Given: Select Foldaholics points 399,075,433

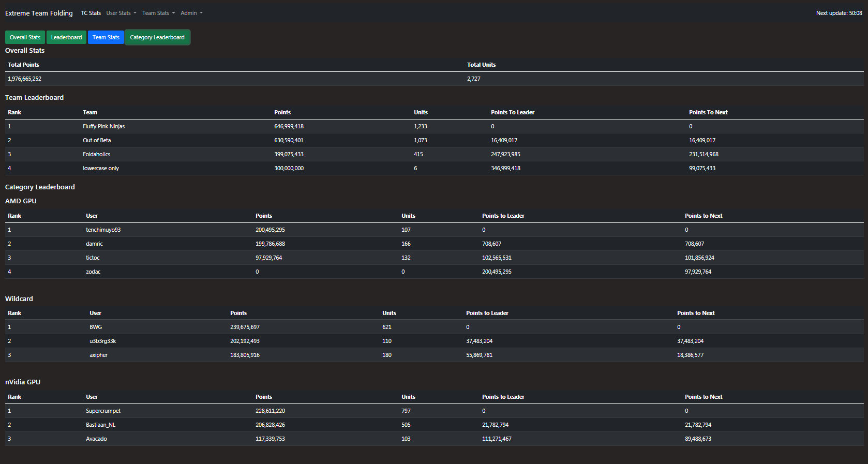Looking at the screenshot, I should pyautogui.click(x=289, y=154).
